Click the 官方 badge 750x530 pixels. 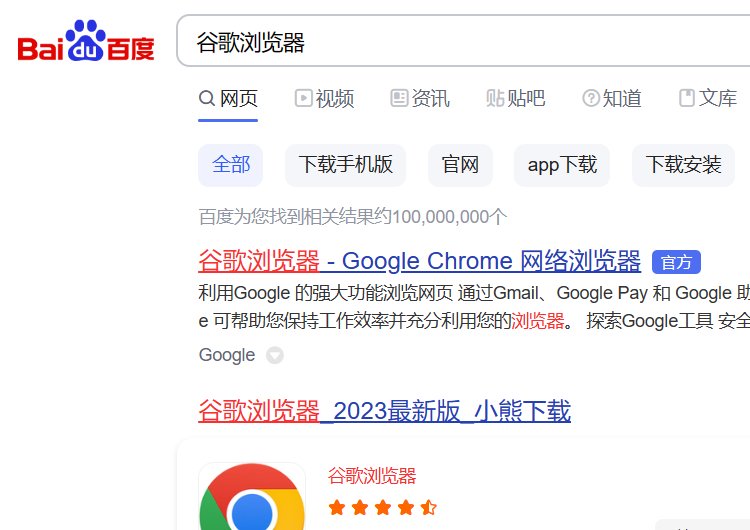(676, 262)
